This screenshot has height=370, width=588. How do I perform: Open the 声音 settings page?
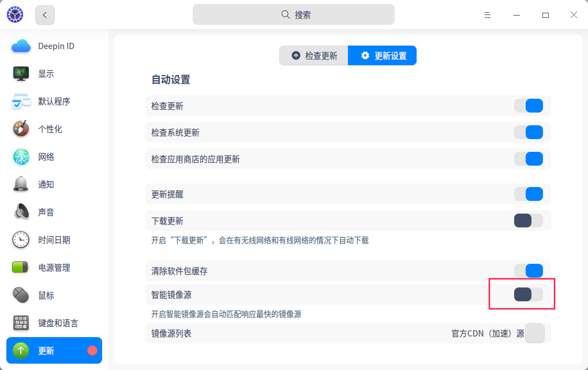click(x=54, y=212)
